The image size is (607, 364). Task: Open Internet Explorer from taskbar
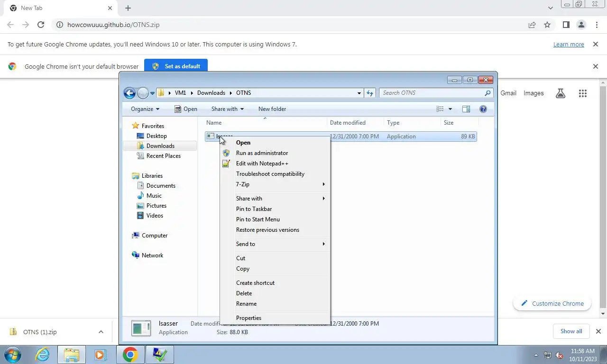43,355
